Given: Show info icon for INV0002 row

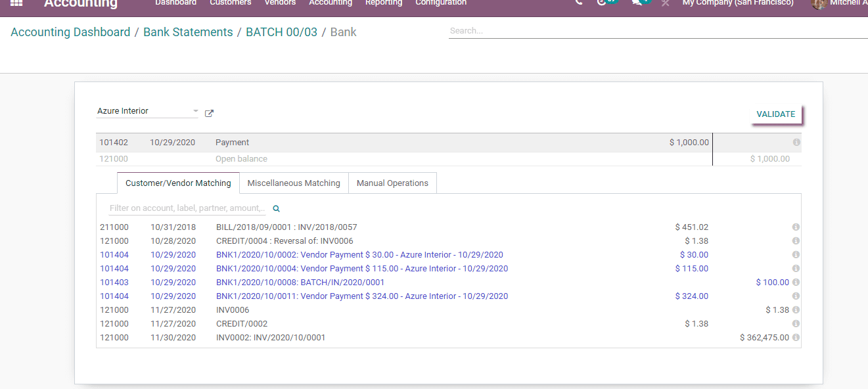Looking at the screenshot, I should pos(796,338).
